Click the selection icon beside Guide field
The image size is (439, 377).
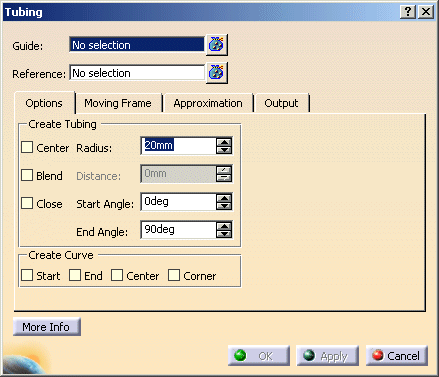click(217, 44)
